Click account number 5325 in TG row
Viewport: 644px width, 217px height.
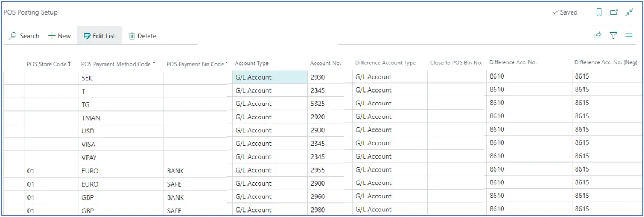(x=330, y=103)
